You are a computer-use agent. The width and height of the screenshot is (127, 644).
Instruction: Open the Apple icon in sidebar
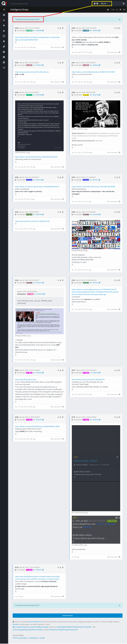click(4, 31)
